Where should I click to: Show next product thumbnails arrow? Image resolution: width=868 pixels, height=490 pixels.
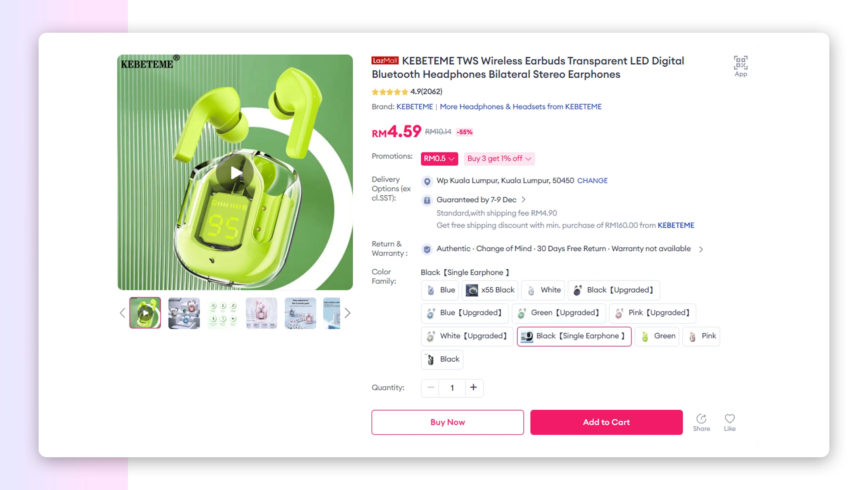pyautogui.click(x=348, y=313)
